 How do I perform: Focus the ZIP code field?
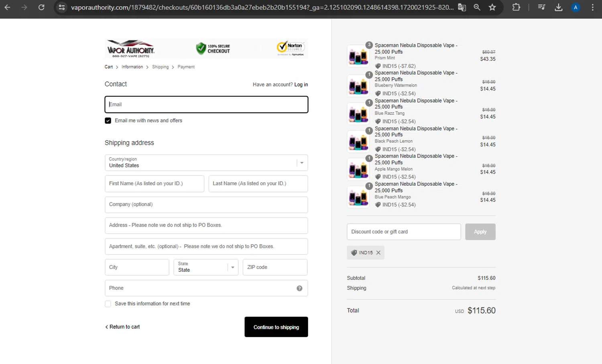point(275,267)
